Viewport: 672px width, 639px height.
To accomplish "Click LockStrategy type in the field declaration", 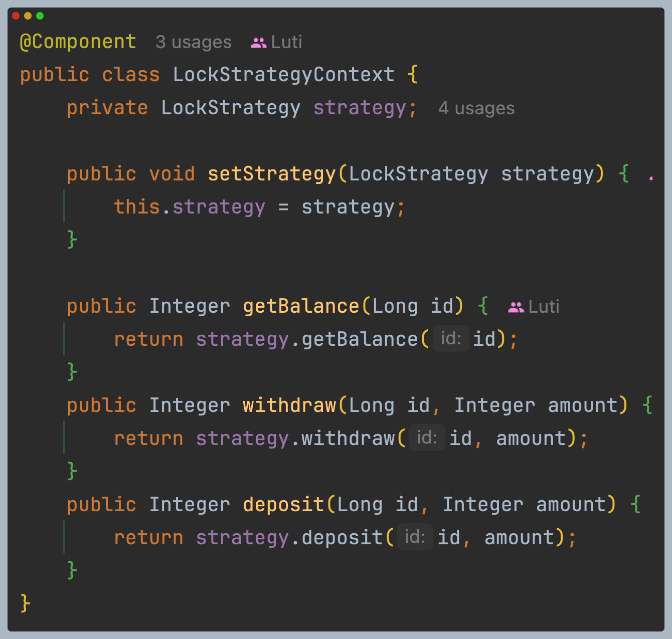I will pos(231,108).
